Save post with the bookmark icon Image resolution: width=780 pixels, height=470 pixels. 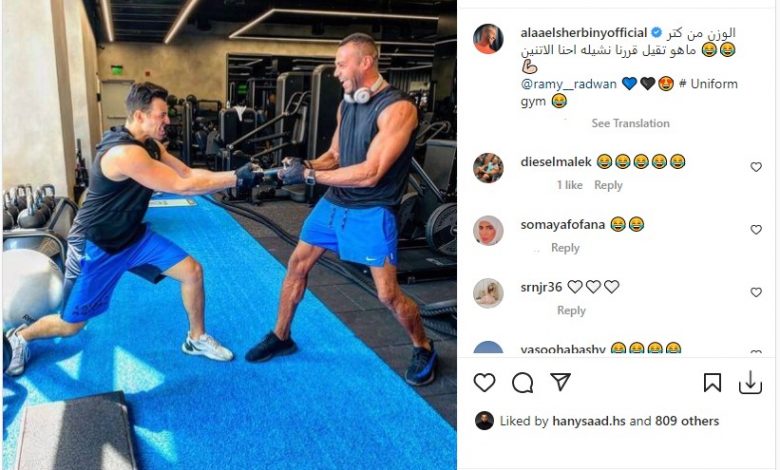coord(712,382)
